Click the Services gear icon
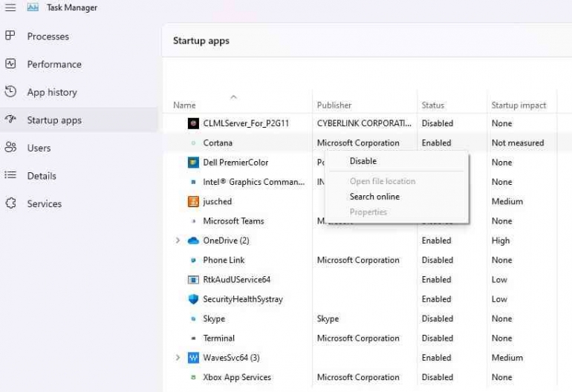Image resolution: width=572 pixels, height=392 pixels. click(10, 203)
